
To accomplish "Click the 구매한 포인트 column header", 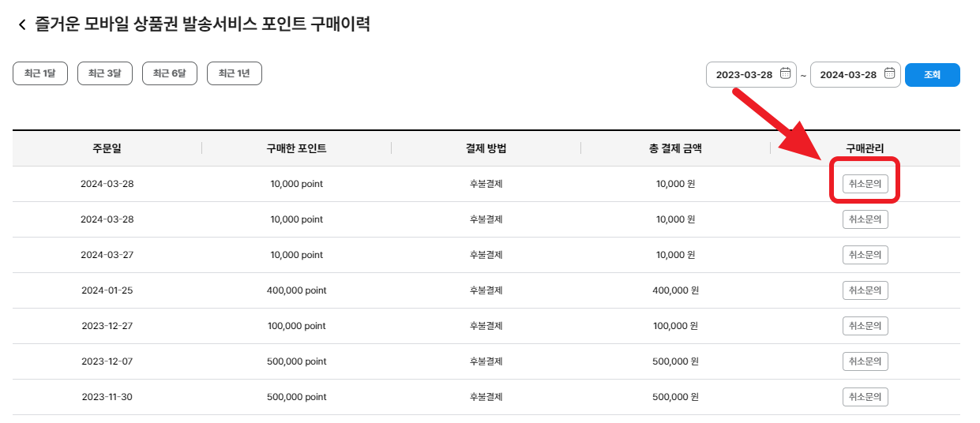I will point(296,148).
